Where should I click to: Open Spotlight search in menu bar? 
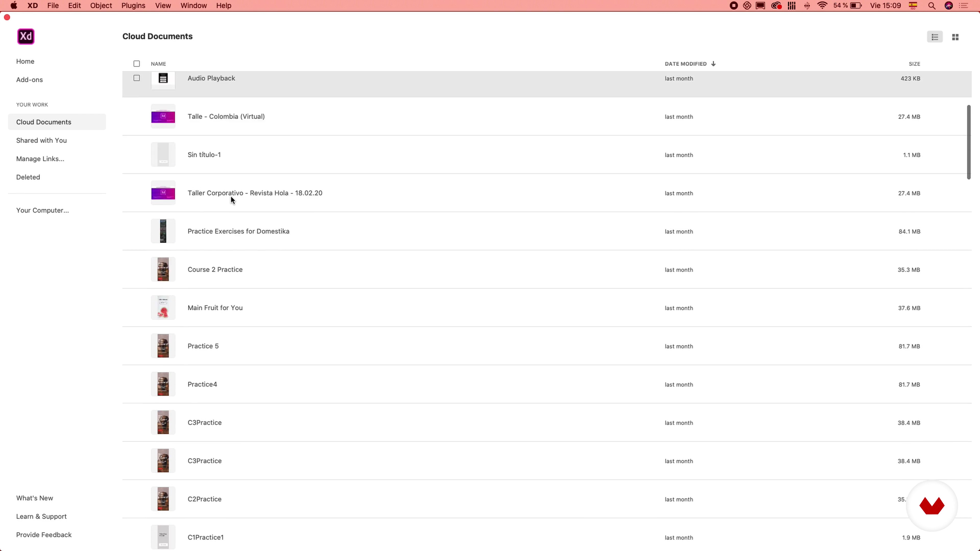pyautogui.click(x=932, y=5)
